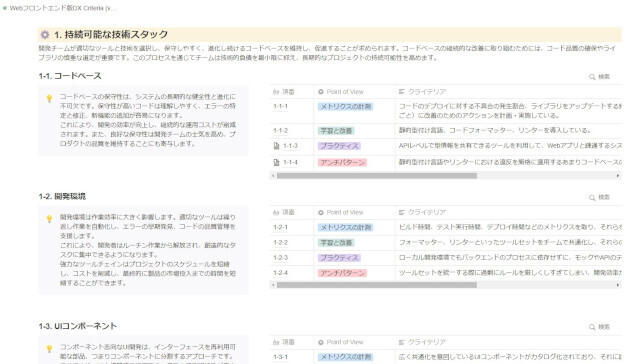Click left arrow of 1-2 table scrollbar
This screenshot has width=640, height=364.
point(273,285)
